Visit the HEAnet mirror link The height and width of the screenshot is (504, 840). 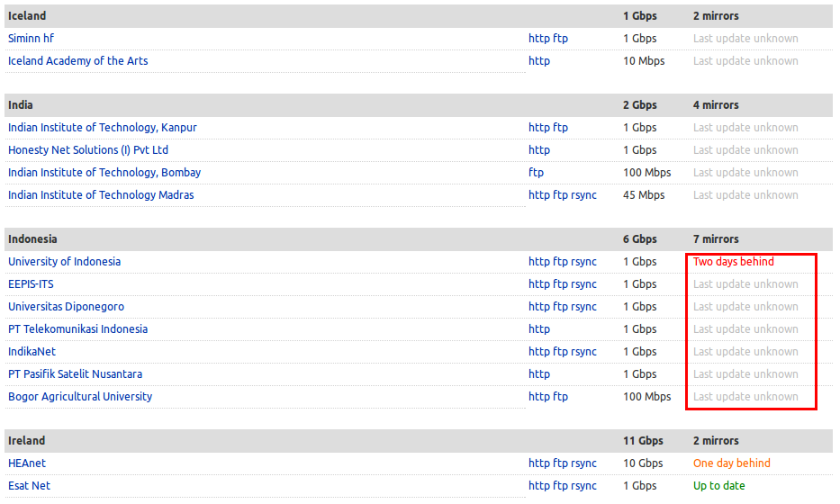27,463
